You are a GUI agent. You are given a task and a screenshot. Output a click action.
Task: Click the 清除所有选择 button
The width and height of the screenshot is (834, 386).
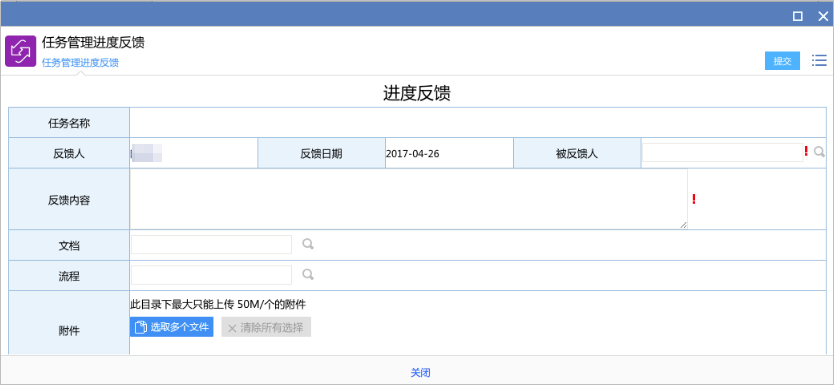[x=266, y=327]
